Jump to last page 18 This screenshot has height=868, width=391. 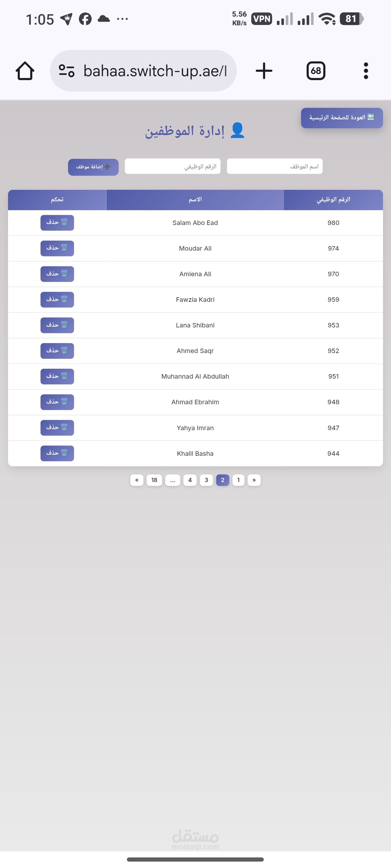[x=154, y=480]
